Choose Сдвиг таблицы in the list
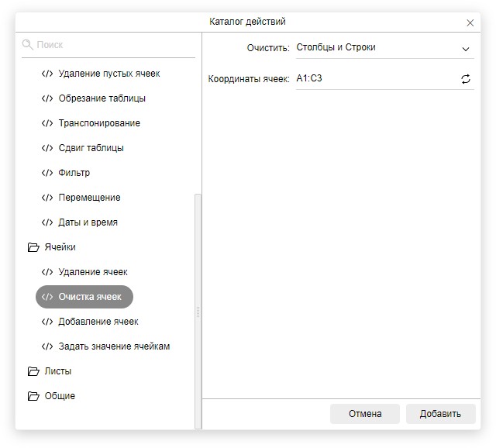Screen dimensions: 496x448 click(x=91, y=148)
